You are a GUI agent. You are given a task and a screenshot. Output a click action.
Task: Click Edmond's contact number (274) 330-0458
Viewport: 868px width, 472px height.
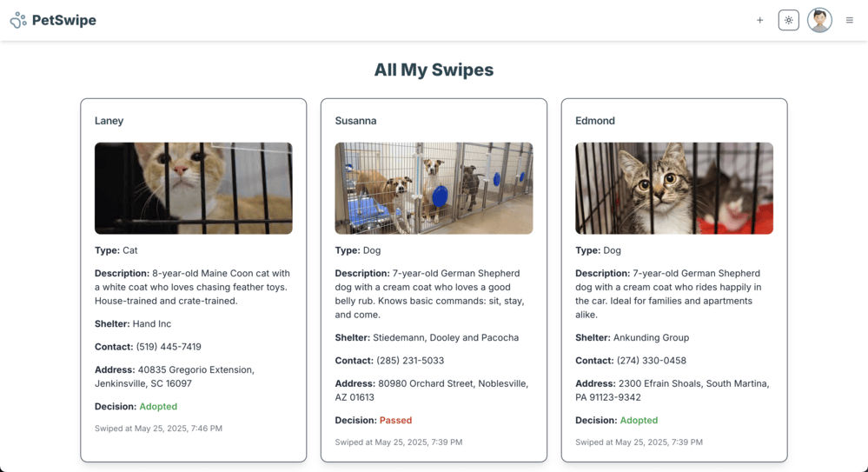click(652, 361)
